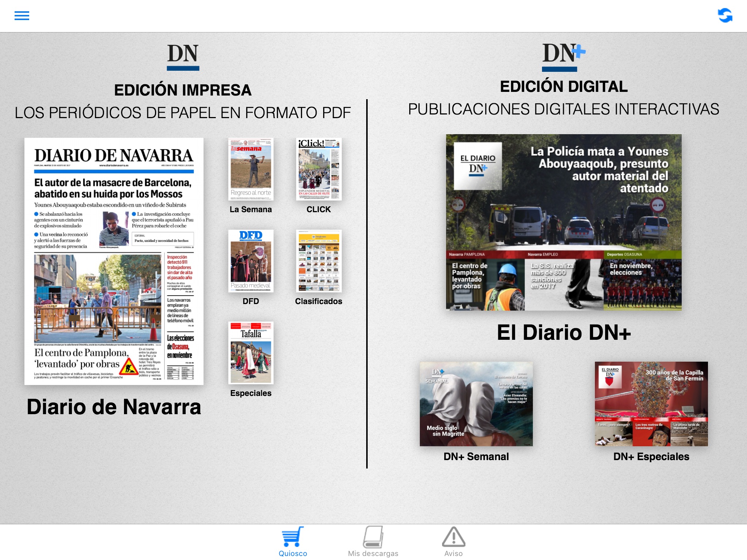This screenshot has height=560, width=747.
Task: Click the DN logo above Edición Impresa
Action: tap(183, 57)
